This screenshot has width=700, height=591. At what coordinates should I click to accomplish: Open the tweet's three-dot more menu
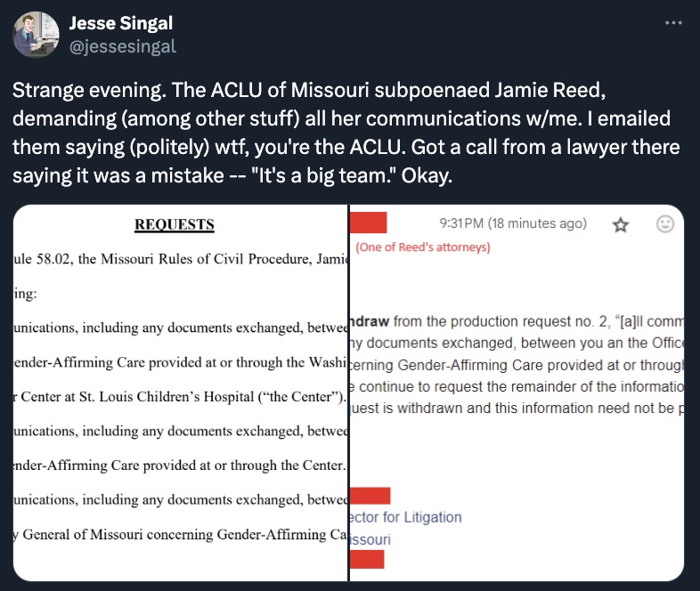(x=673, y=23)
